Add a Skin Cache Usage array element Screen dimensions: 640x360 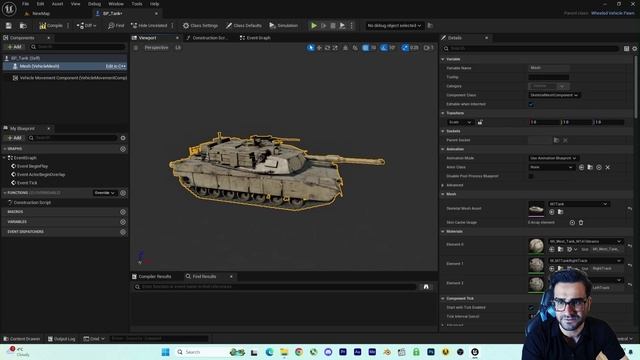(572, 222)
